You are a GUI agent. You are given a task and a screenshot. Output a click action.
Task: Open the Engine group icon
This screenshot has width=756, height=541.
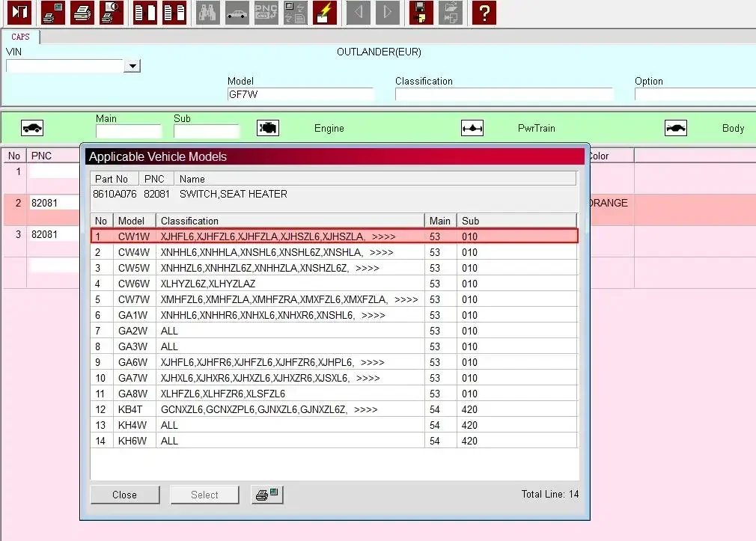[267, 128]
